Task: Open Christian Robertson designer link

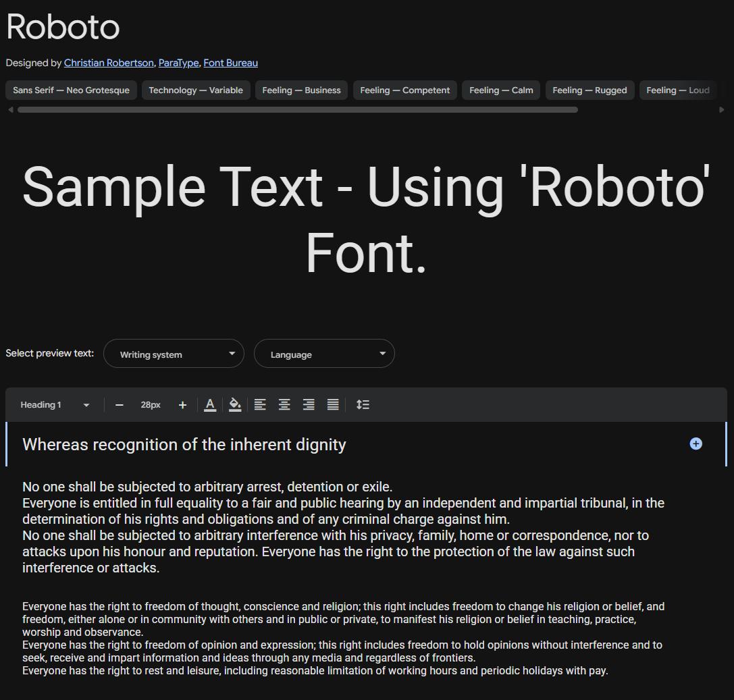Action: pyautogui.click(x=109, y=63)
